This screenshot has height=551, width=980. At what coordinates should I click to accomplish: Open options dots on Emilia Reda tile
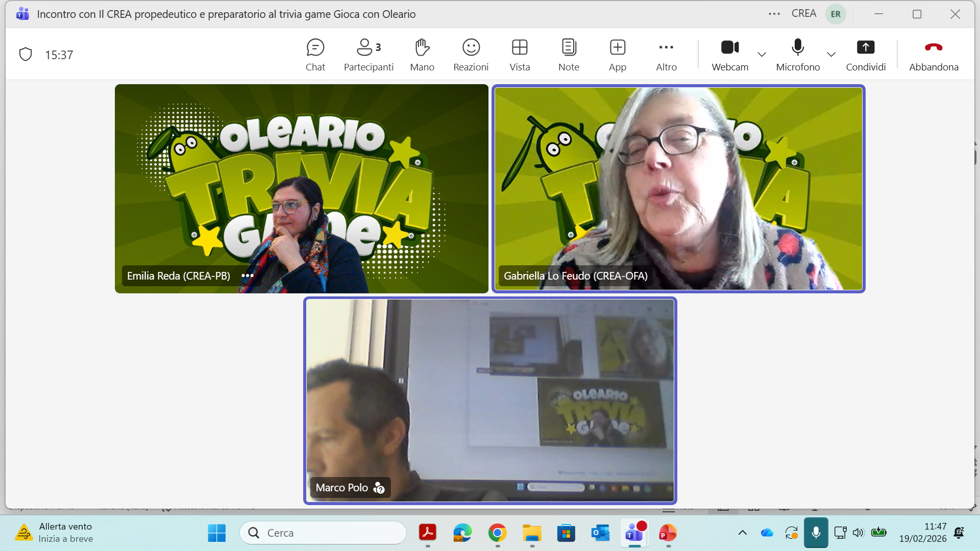click(248, 275)
